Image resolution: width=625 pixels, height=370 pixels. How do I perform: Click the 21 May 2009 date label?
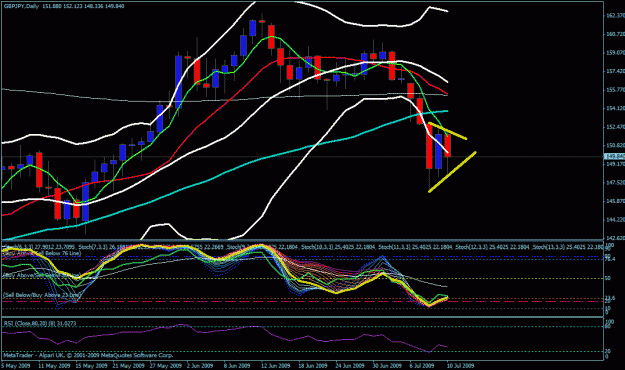128,365
